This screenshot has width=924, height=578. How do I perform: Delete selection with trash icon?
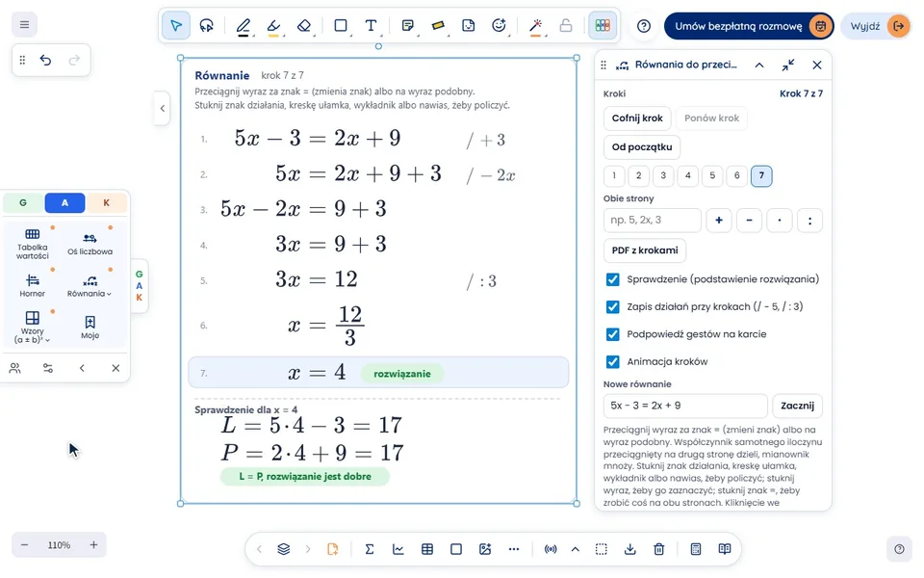(x=658, y=549)
